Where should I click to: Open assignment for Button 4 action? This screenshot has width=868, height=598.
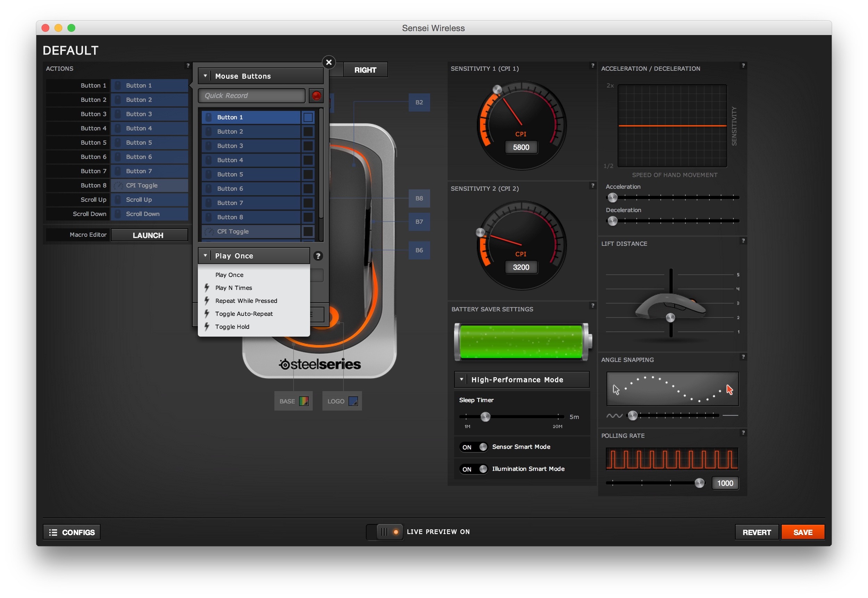click(x=150, y=128)
